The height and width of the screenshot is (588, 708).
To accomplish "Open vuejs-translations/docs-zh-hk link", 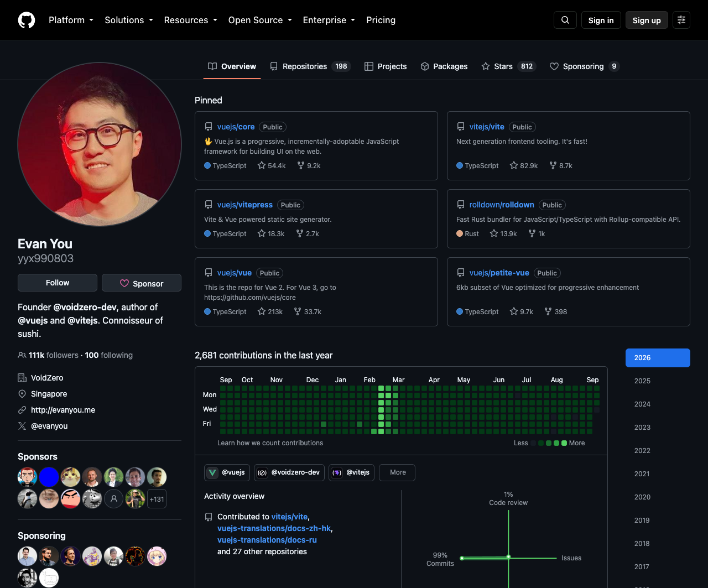I will pyautogui.click(x=274, y=528).
